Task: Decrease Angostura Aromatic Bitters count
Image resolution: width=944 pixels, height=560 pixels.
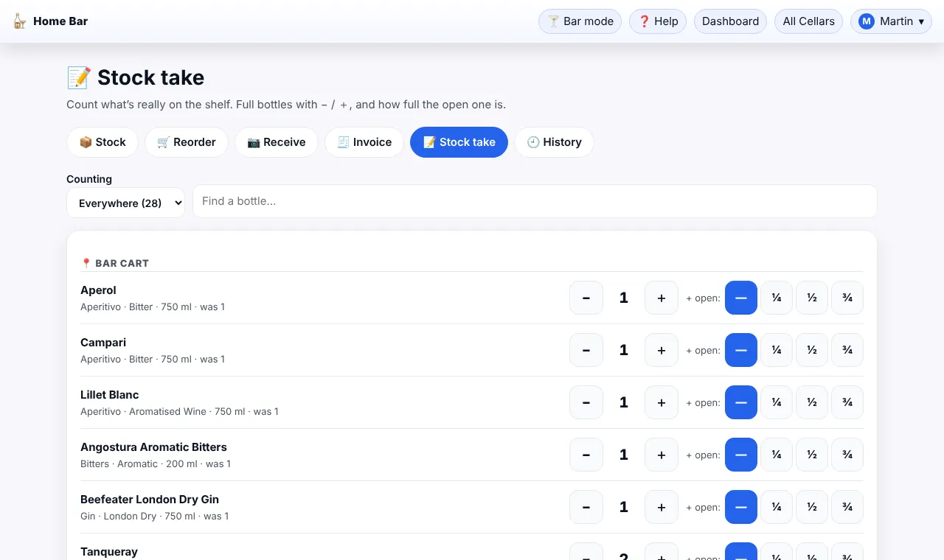Action: (586, 455)
